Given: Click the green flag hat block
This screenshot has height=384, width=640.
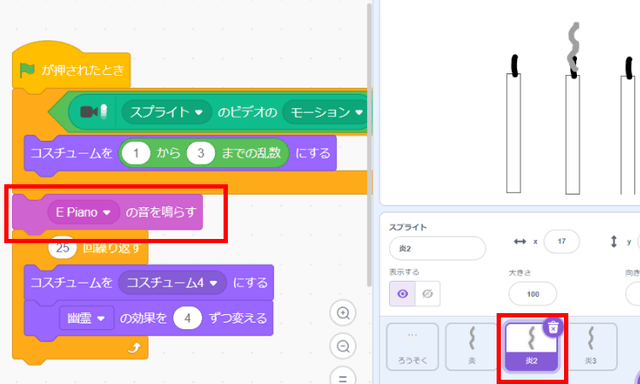Looking at the screenshot, I should (71, 69).
